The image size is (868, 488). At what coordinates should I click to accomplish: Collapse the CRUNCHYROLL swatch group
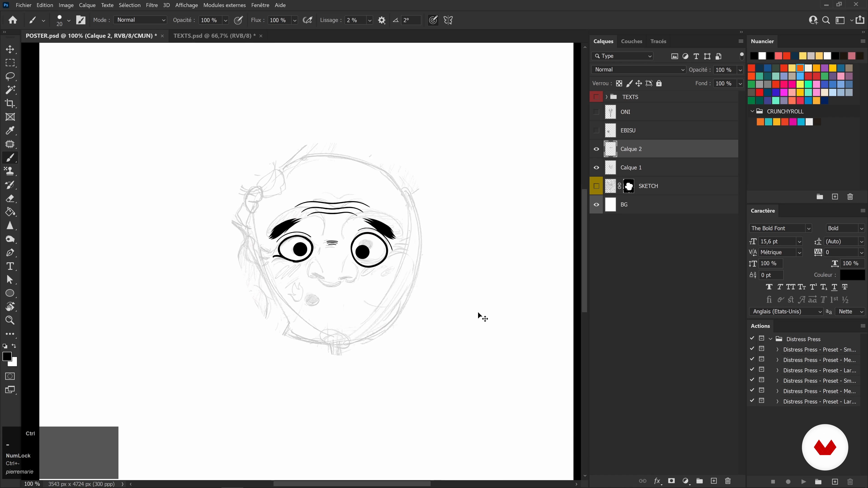pos(752,111)
